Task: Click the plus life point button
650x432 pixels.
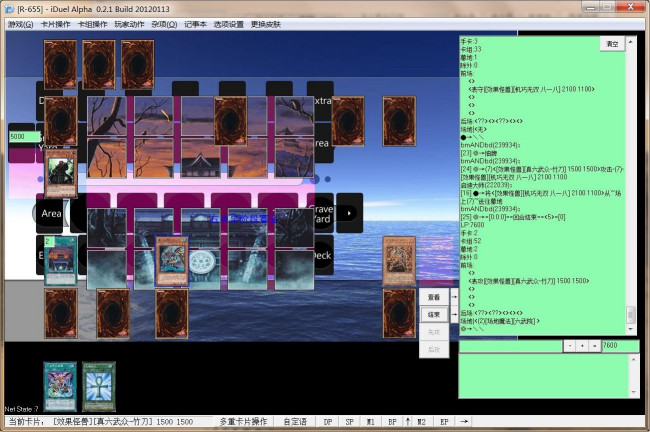Action: pos(582,346)
